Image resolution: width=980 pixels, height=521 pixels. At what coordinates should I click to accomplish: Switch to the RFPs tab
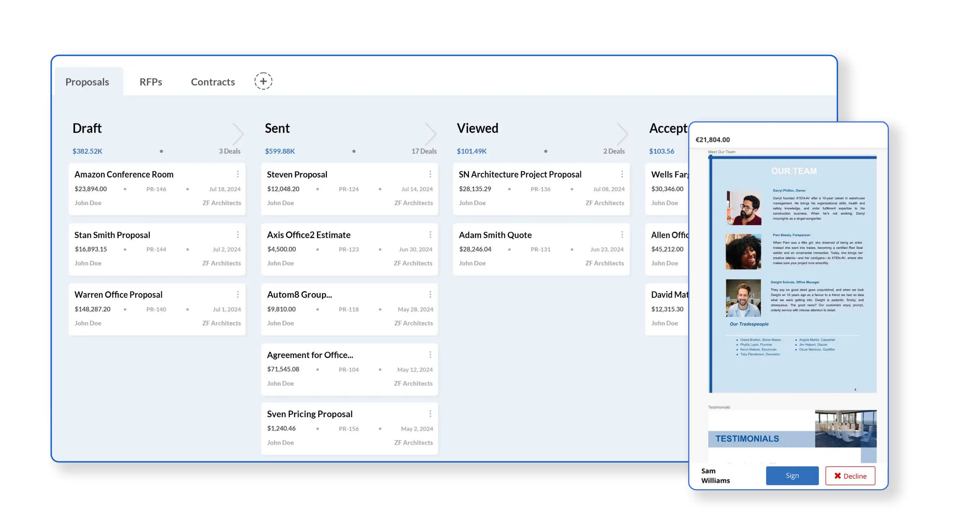click(150, 81)
